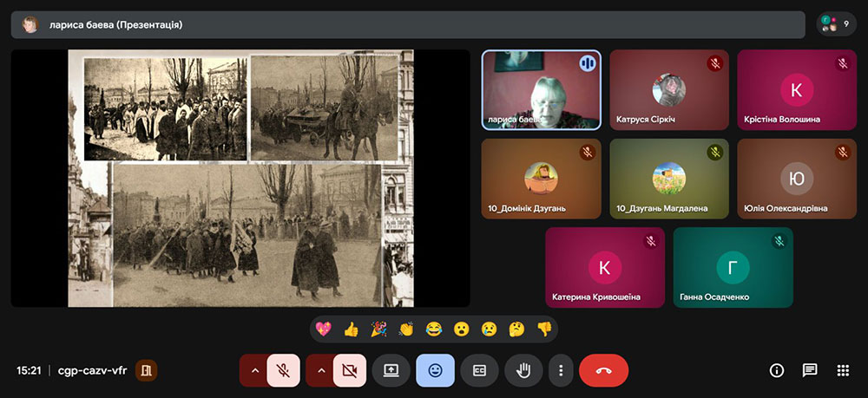Expand video settings arrow beside camera
868x398 pixels.
click(x=320, y=370)
